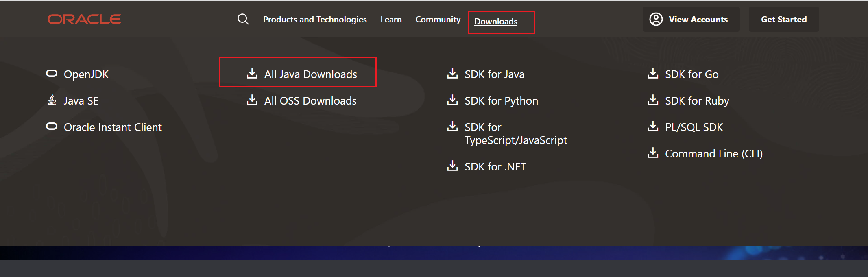Open the SDK for Ruby link

(x=697, y=101)
